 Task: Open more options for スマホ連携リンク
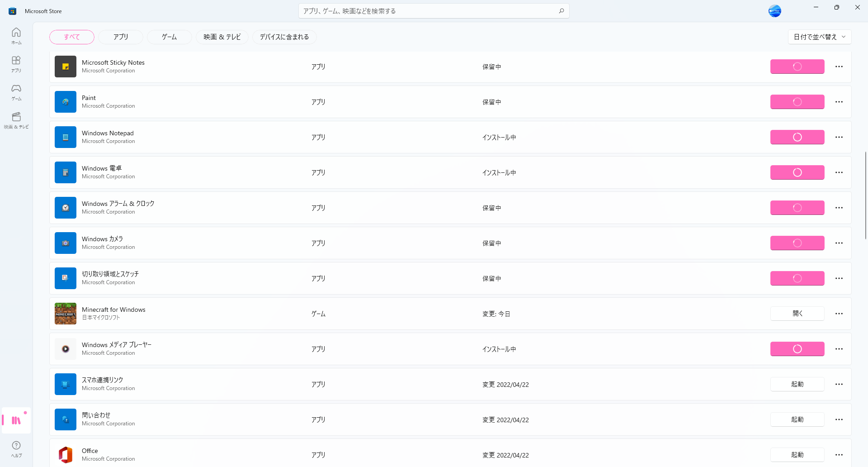click(839, 384)
